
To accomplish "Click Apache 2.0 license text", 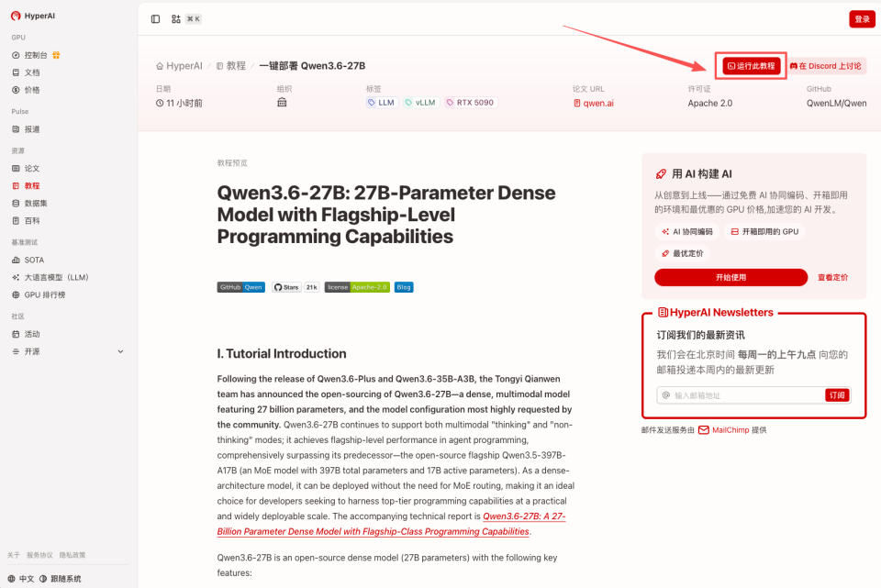I will tap(710, 104).
